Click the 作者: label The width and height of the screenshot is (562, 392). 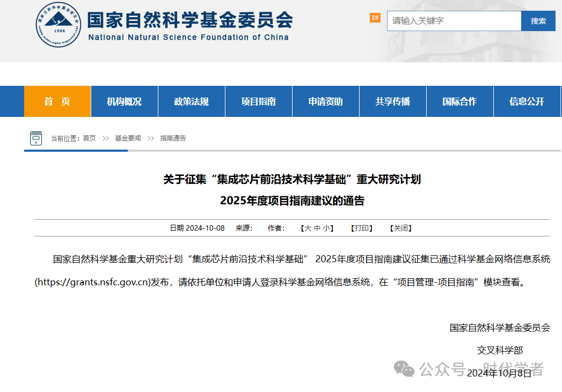pyautogui.click(x=276, y=228)
